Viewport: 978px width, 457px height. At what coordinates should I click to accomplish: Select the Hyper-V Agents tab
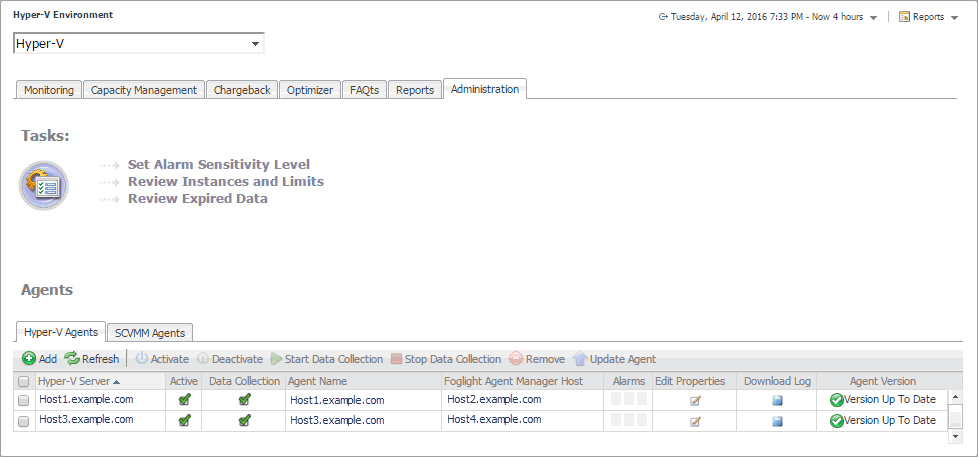coord(61,332)
